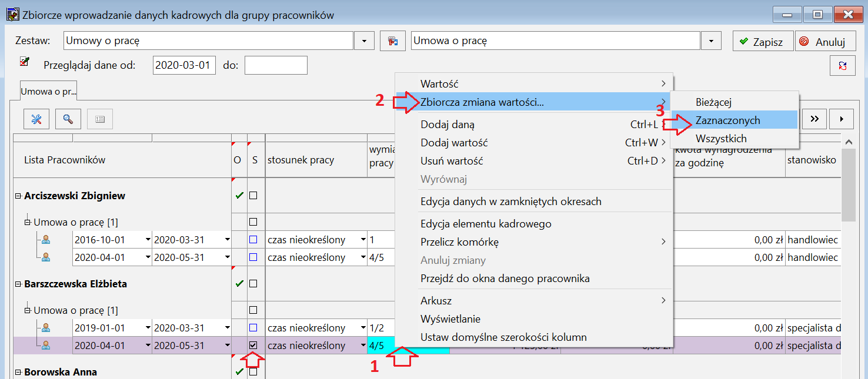This screenshot has height=379, width=868.
Task: Click the single right-arrow navigation button
Action: pyautogui.click(x=842, y=119)
